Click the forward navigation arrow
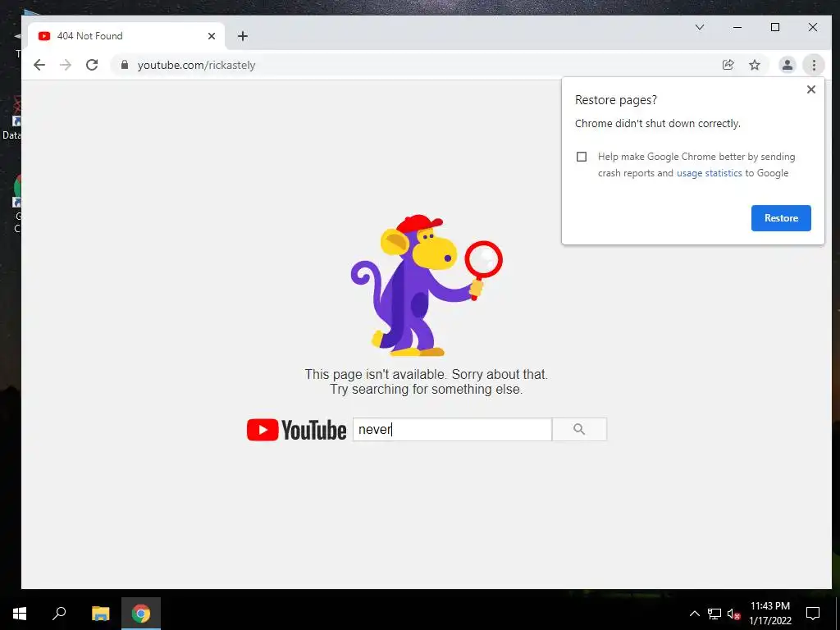The width and height of the screenshot is (840, 630). pyautogui.click(x=66, y=65)
